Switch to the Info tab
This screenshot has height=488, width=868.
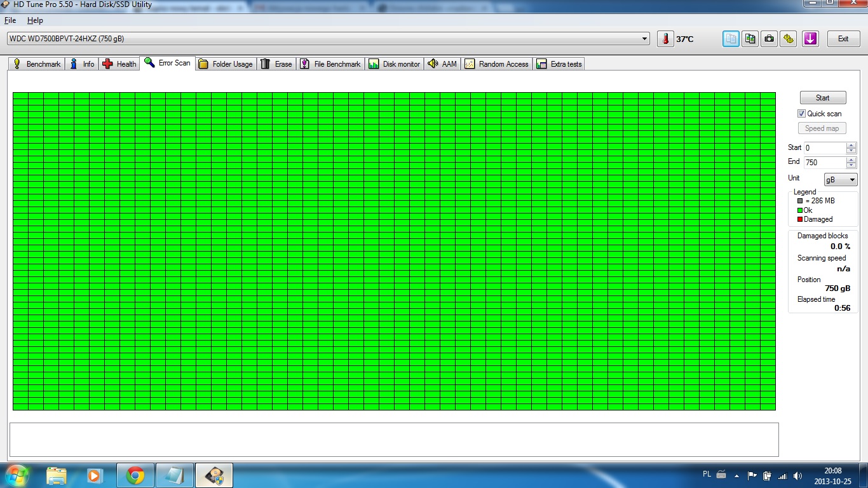point(83,64)
